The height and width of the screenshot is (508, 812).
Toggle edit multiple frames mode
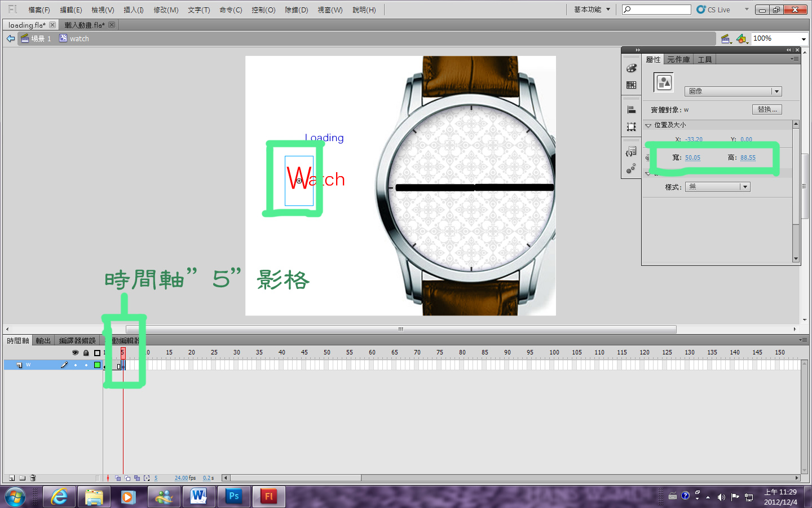[138, 478]
